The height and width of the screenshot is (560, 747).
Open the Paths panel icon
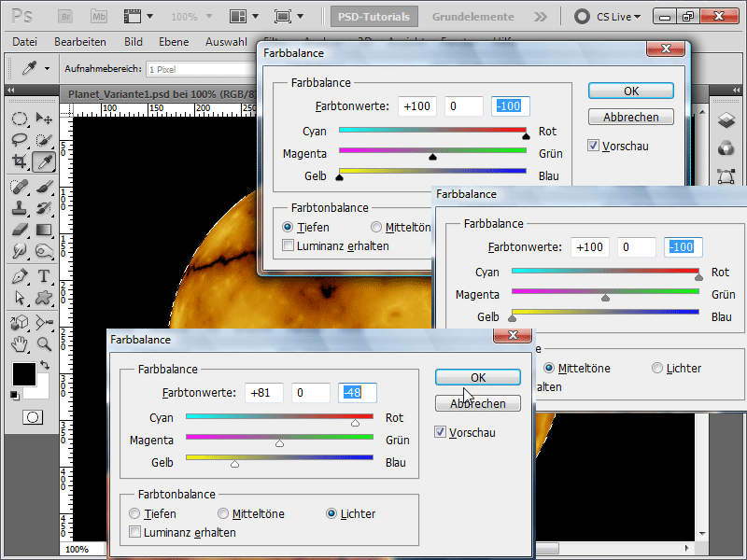(x=726, y=176)
